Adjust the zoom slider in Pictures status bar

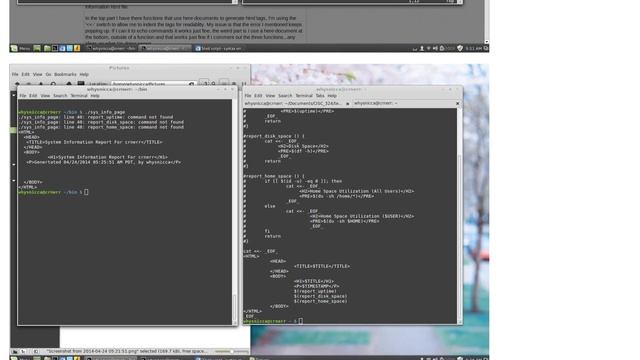pos(231,351)
